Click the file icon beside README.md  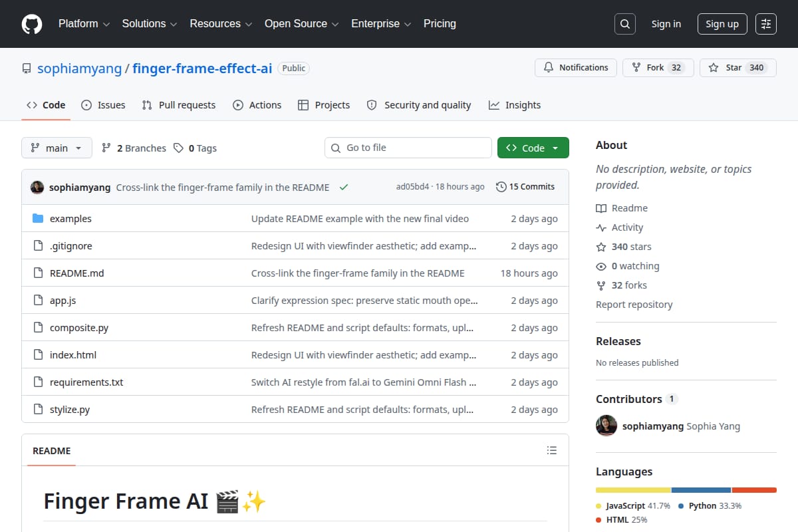[x=38, y=273]
